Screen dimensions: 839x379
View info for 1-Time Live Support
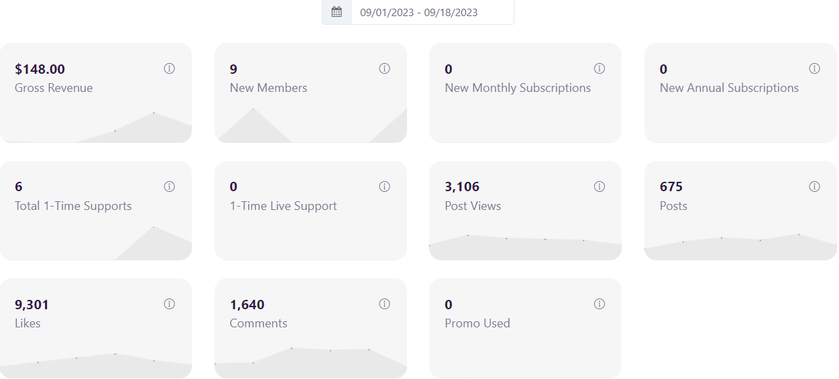[384, 186]
